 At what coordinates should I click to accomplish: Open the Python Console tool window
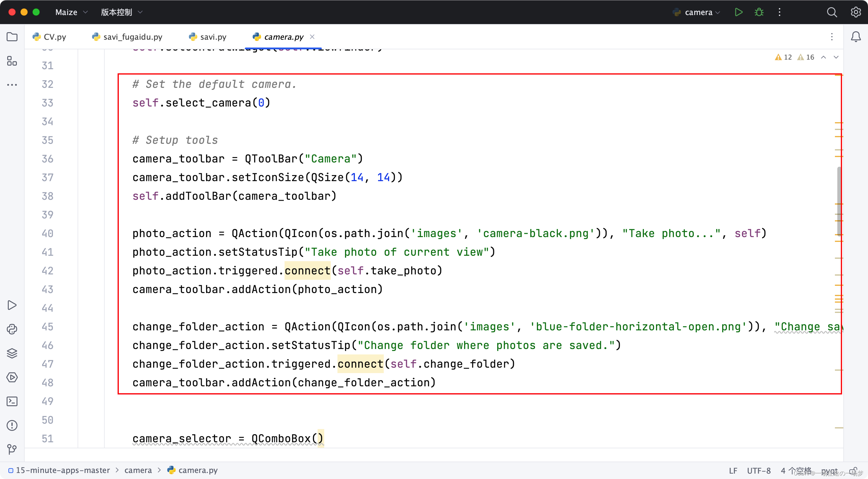pos(12,329)
